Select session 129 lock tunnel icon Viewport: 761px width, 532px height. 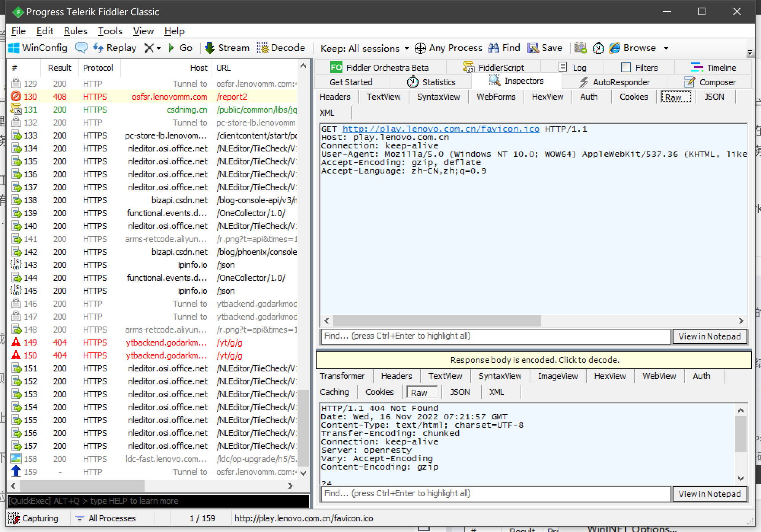(16, 84)
